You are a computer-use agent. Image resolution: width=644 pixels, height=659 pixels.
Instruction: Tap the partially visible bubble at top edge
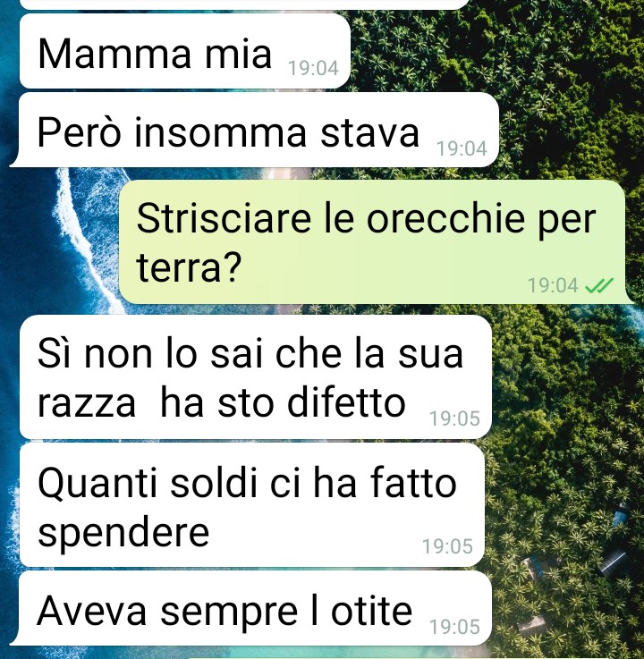[244, 4]
